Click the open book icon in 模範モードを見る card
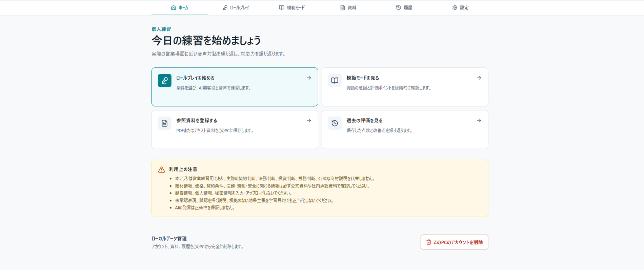Viewport: 644px width, 270px height. (335, 81)
